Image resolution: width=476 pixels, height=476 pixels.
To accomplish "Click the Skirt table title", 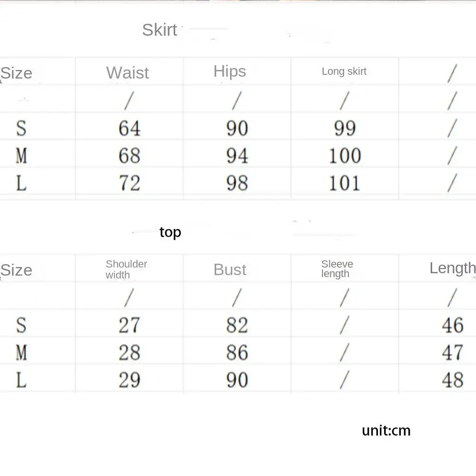I will pos(159,30).
